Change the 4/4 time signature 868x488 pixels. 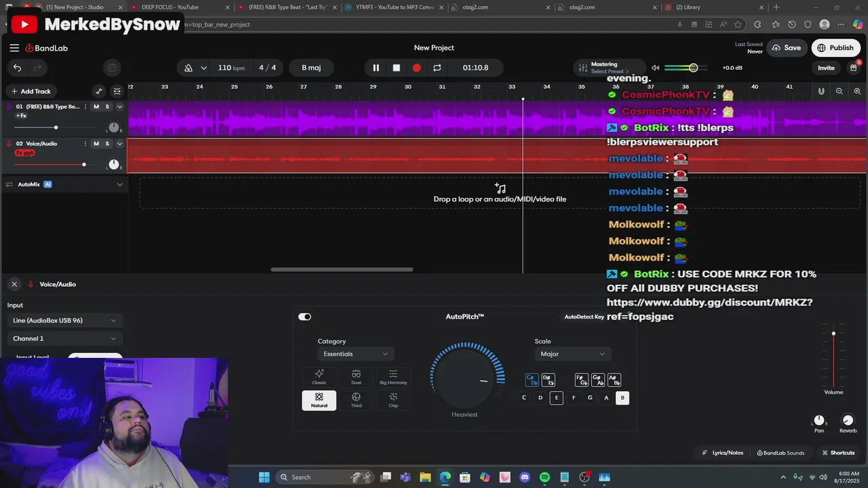coord(267,68)
